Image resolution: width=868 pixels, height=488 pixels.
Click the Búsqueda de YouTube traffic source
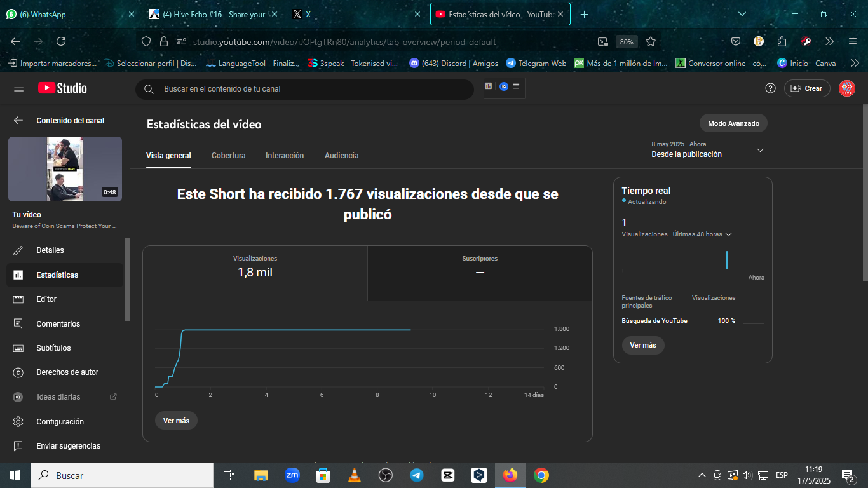[x=654, y=321]
